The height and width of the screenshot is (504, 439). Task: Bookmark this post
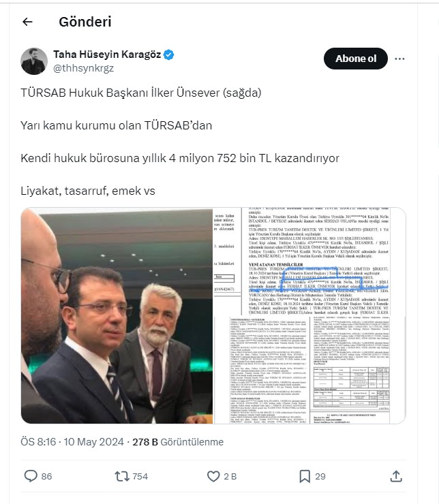pos(305,476)
